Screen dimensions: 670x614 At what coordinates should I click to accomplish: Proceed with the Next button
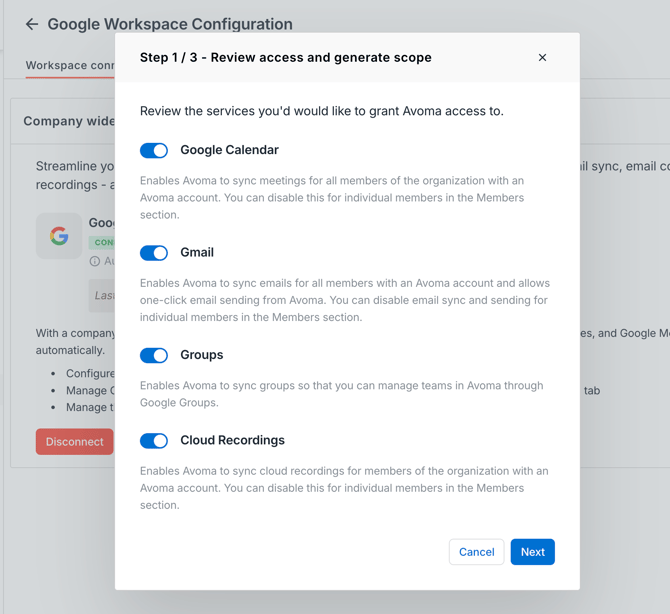[x=532, y=552]
